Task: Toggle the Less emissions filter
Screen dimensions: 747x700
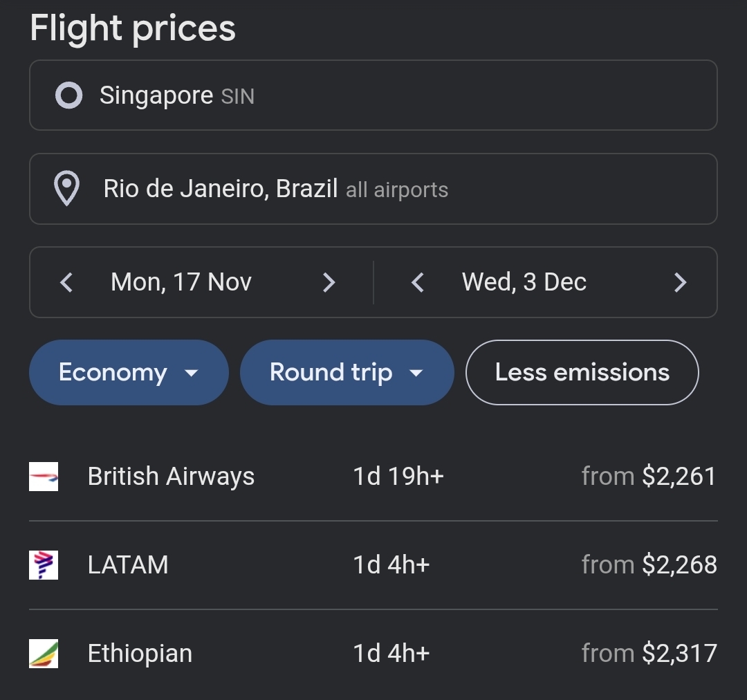Action: point(582,372)
